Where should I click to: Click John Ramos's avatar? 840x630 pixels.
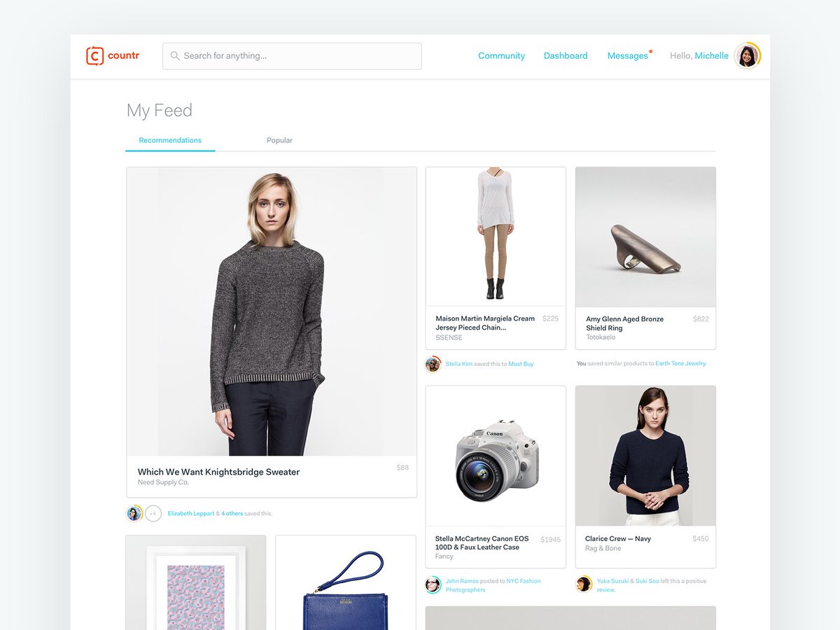pos(433,584)
